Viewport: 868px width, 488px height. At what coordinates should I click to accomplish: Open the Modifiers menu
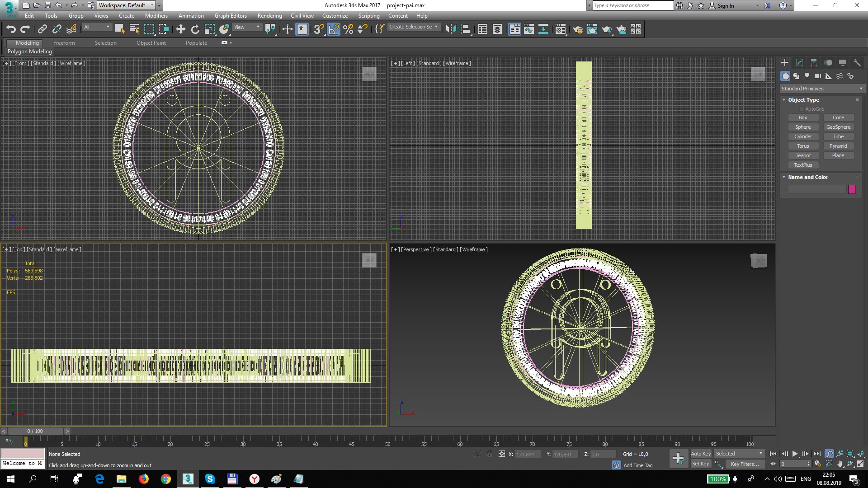pyautogui.click(x=156, y=15)
